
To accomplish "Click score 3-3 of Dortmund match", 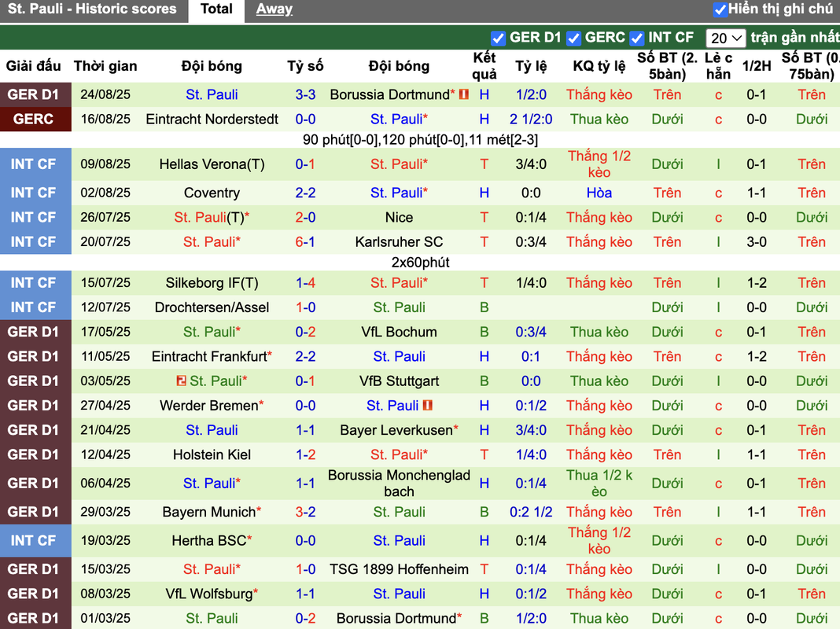I will pos(305,95).
